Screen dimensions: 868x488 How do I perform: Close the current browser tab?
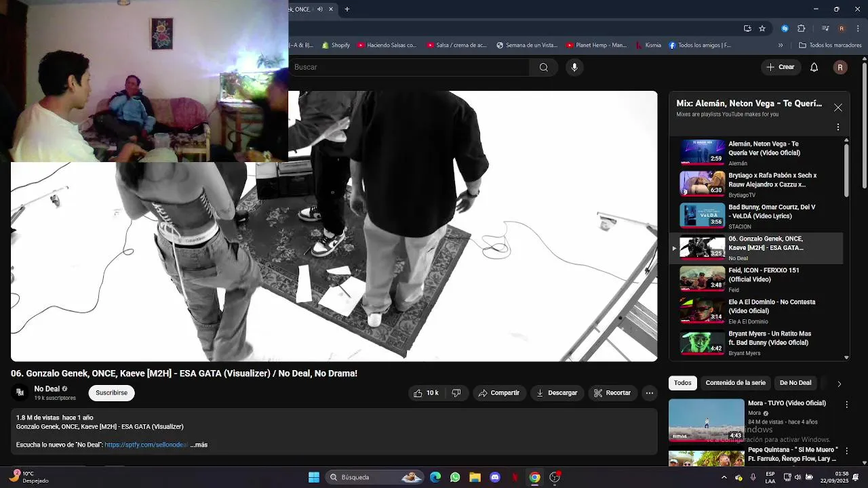(x=331, y=9)
